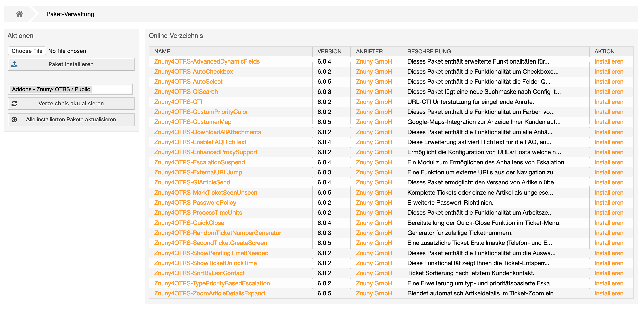This screenshot has height=310, width=644.
Task: Click the home icon in breadcrumb
Action: (19, 14)
